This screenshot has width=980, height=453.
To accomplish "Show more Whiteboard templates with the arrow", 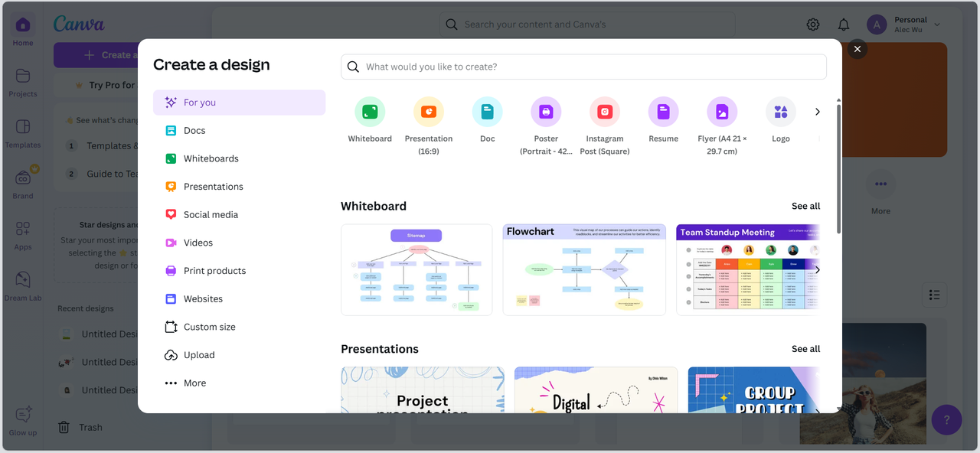I will 817,269.
